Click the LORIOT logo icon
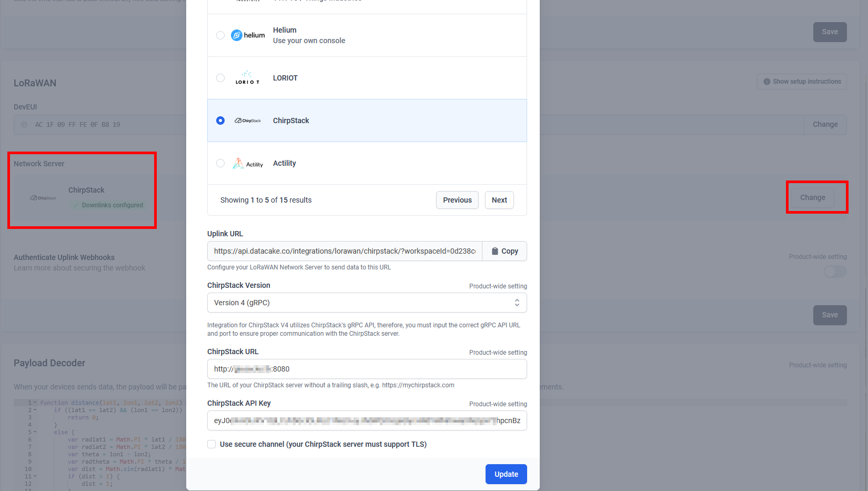Screen dimensions: 868x491 [247, 78]
